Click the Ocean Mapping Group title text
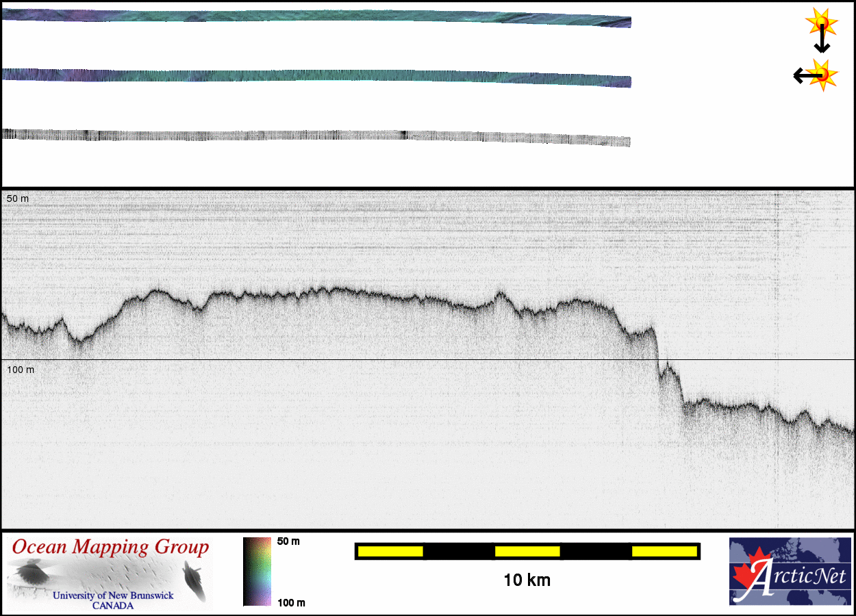Viewport: 856px width, 616px height. point(110,548)
